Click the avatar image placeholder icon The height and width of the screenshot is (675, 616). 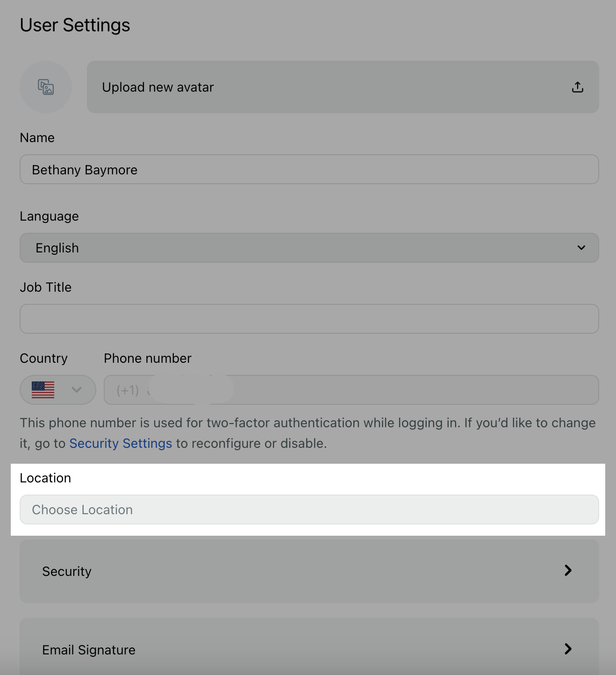tap(46, 87)
